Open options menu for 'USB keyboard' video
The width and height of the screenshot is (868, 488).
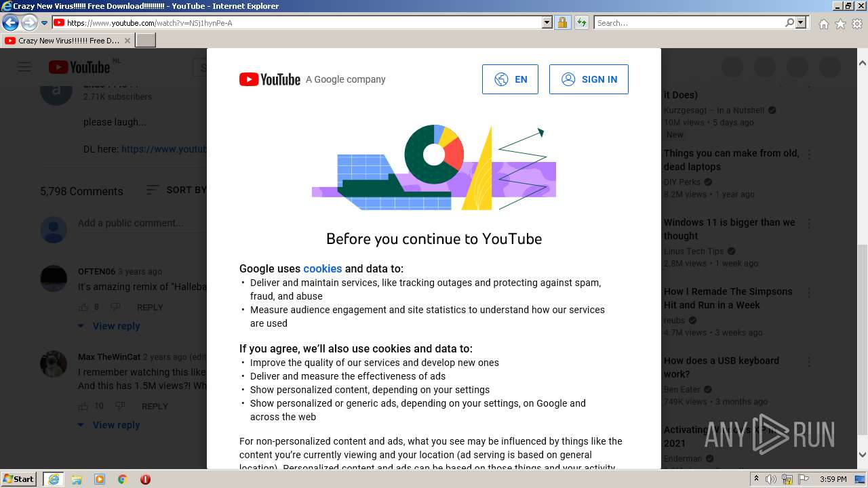coord(809,362)
